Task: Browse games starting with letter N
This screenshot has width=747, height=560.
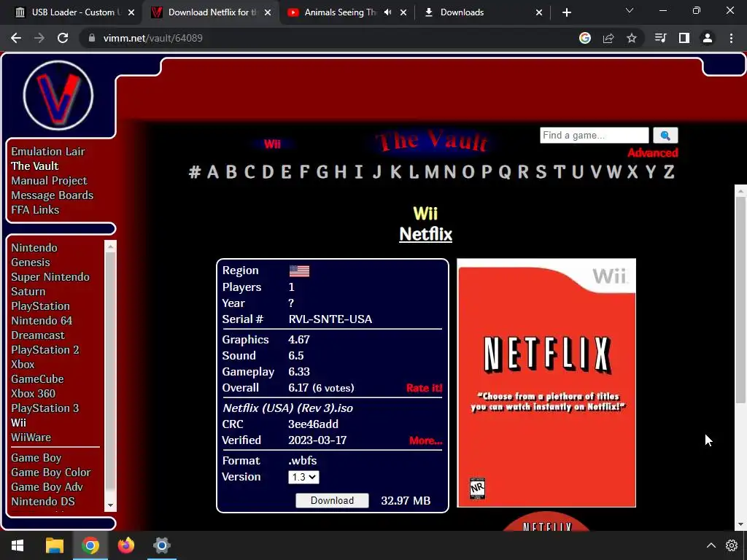Action: click(x=449, y=172)
